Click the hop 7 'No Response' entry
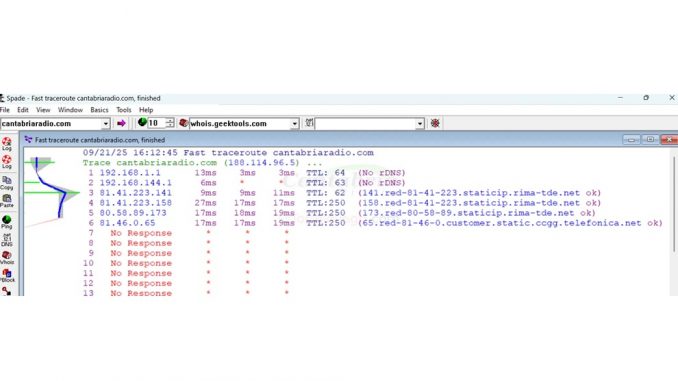Screen dimensions: 678x381 pos(141,233)
